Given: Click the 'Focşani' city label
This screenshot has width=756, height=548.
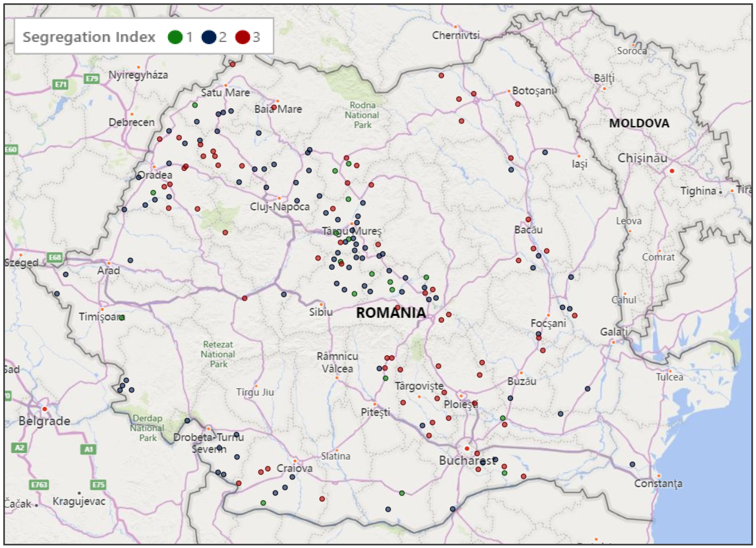Looking at the screenshot, I should [548, 323].
